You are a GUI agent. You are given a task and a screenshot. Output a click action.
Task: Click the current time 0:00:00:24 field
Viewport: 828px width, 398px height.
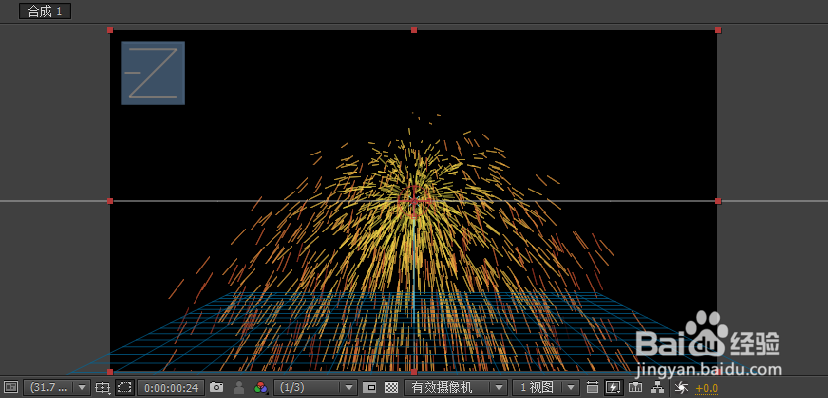pyautogui.click(x=171, y=388)
